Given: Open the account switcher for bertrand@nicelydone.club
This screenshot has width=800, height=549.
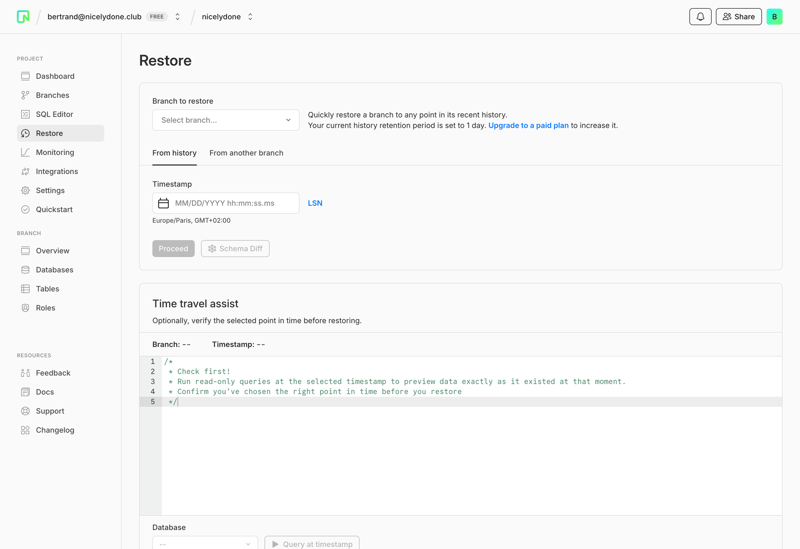Looking at the screenshot, I should pyautogui.click(x=178, y=17).
